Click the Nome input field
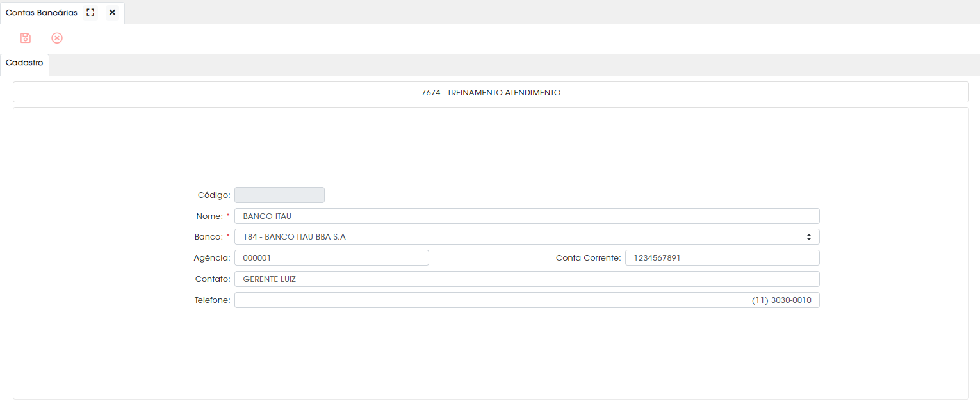 point(527,216)
